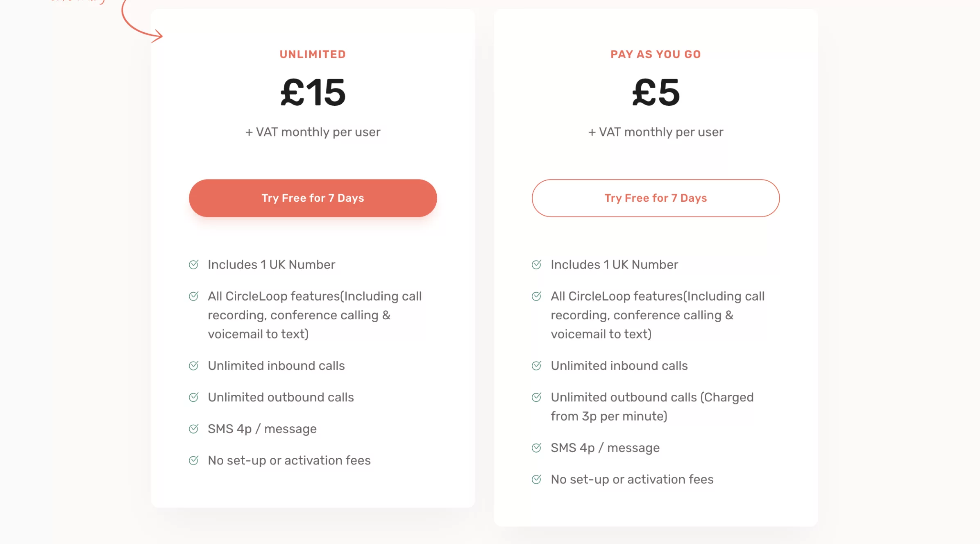Click Pay As You Go UK Number check icon
Viewport: 980px width, 544px height.
coord(537,264)
